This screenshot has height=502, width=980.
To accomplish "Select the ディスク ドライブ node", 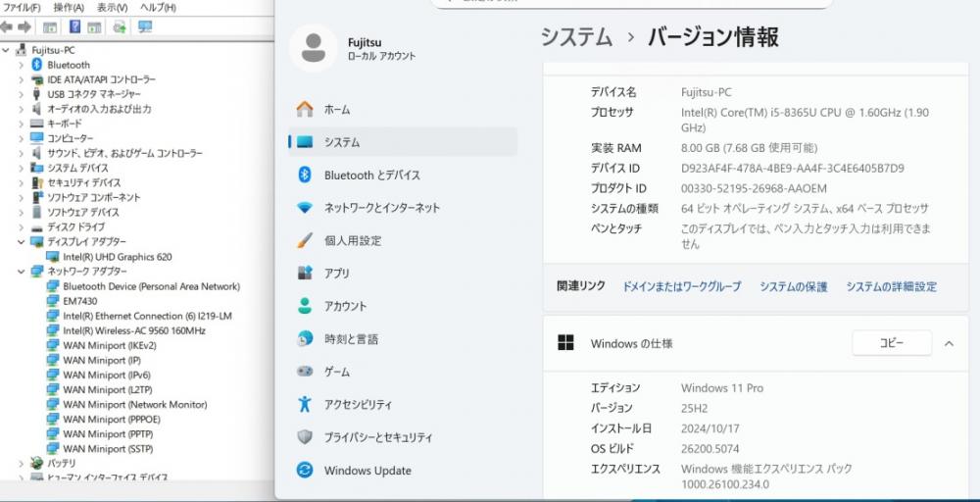I will click(75, 226).
